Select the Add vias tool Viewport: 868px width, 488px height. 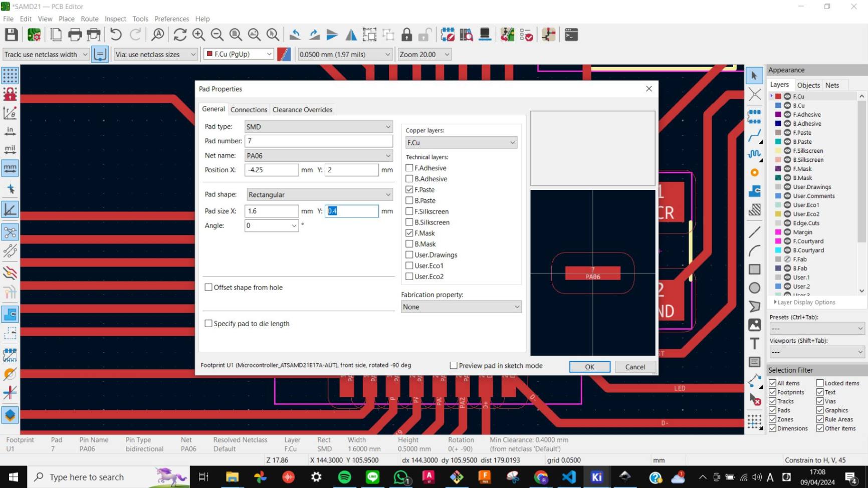(754, 172)
